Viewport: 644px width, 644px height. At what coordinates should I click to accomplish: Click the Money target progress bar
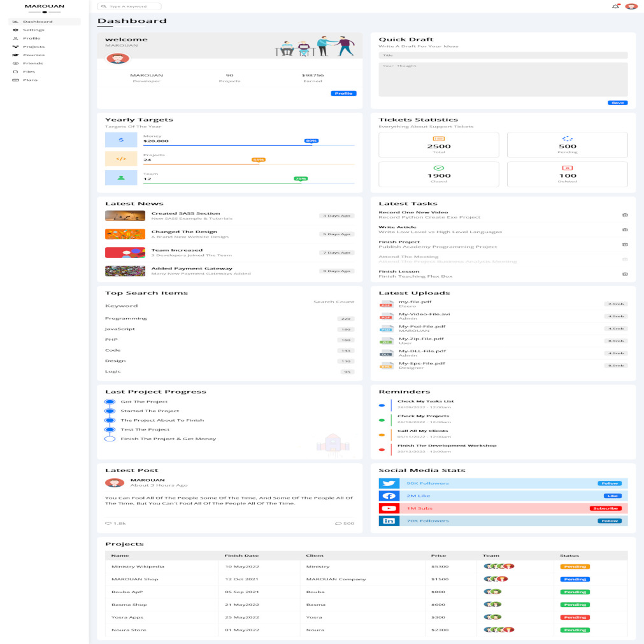click(229, 145)
